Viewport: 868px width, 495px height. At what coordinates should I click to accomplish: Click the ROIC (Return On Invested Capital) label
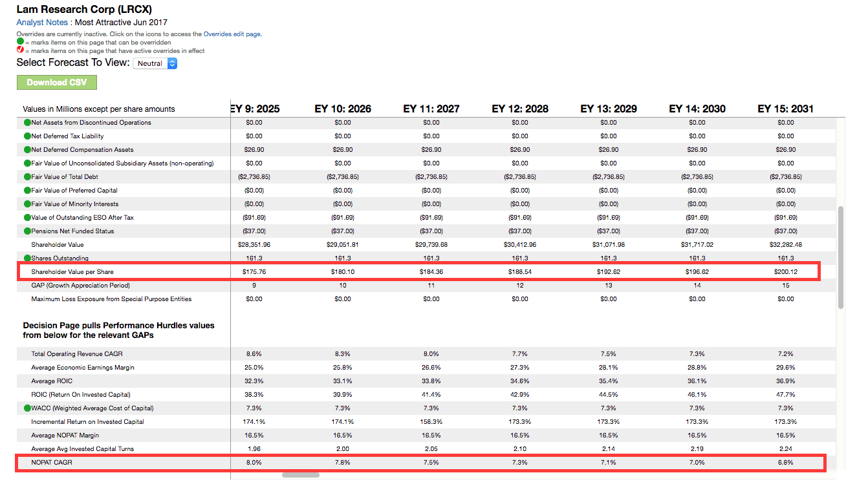[x=81, y=395]
